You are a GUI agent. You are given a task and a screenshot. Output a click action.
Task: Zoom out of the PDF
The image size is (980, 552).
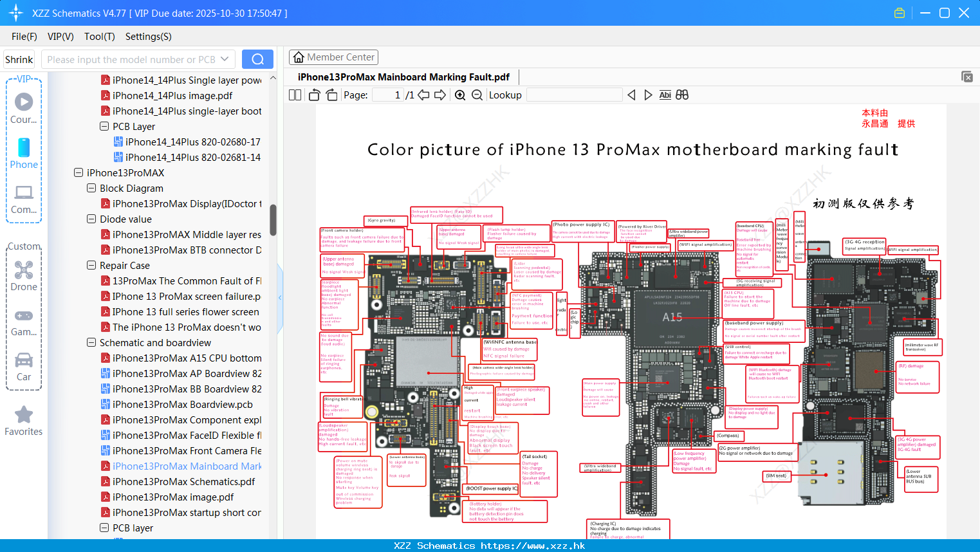pos(477,95)
